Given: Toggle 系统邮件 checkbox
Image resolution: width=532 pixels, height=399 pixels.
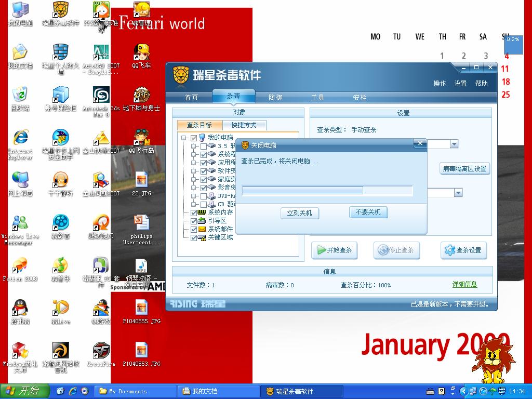Looking at the screenshot, I should 194,229.
